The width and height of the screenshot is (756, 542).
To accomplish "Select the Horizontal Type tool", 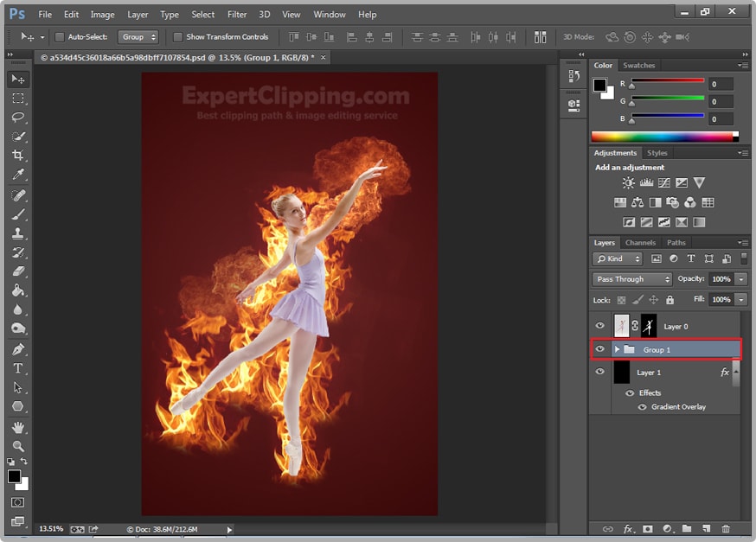I will (x=18, y=367).
